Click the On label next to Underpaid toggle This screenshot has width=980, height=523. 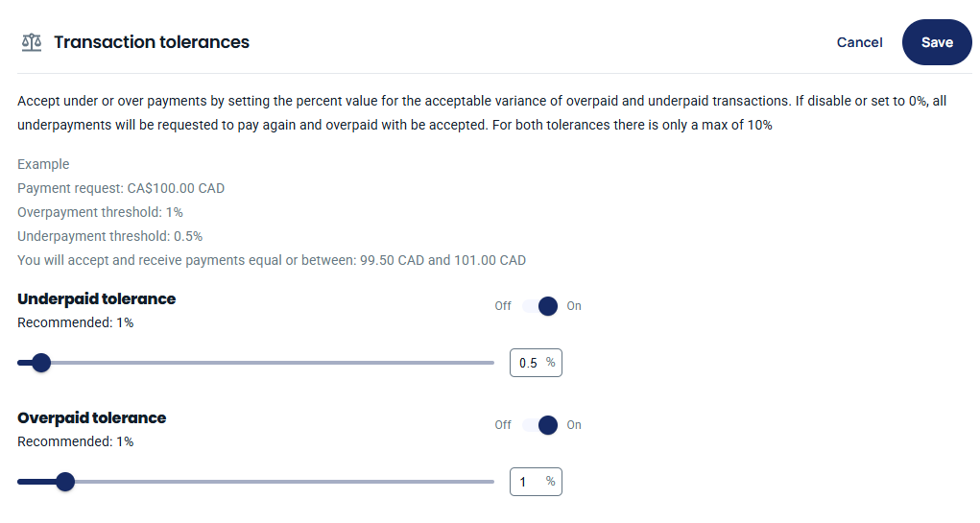pyautogui.click(x=574, y=306)
